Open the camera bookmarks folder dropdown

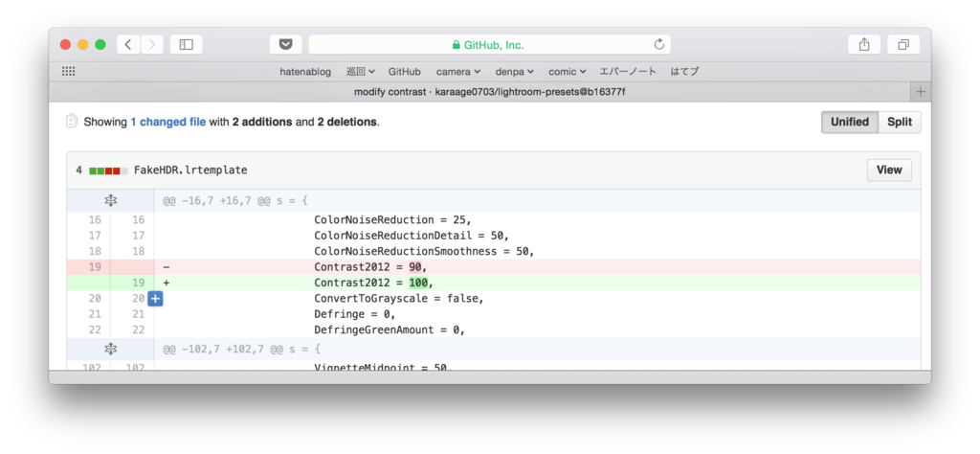458,72
